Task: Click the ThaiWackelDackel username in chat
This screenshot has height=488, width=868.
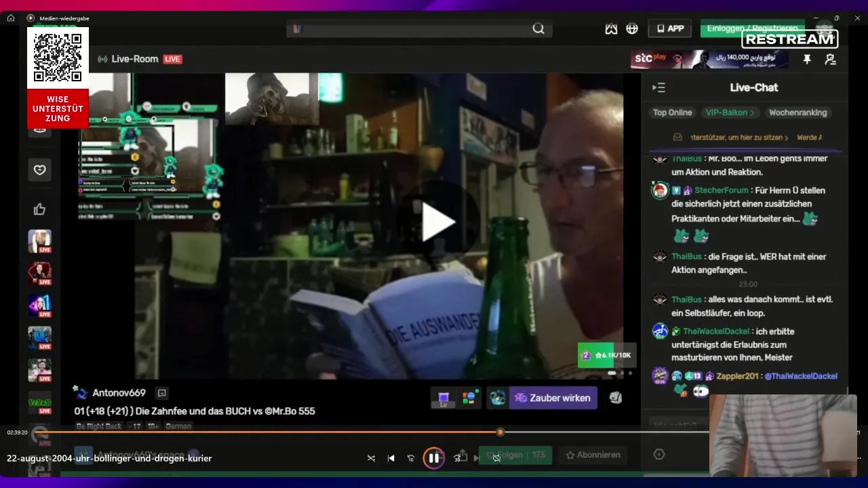Action: point(716,331)
